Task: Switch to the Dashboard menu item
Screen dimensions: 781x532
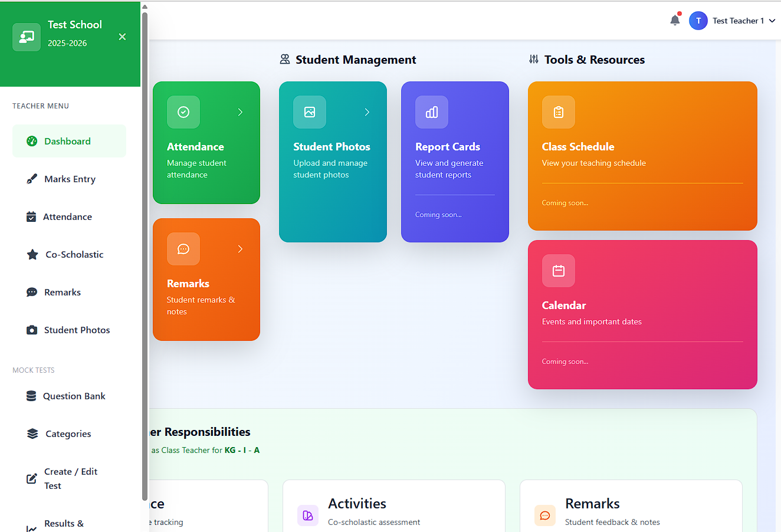Action: [67, 141]
